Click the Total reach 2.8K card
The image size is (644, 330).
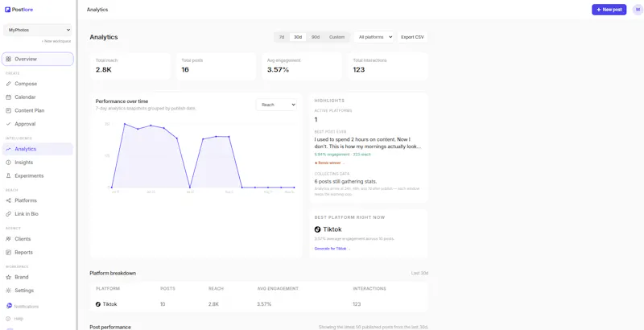pyautogui.click(x=130, y=66)
